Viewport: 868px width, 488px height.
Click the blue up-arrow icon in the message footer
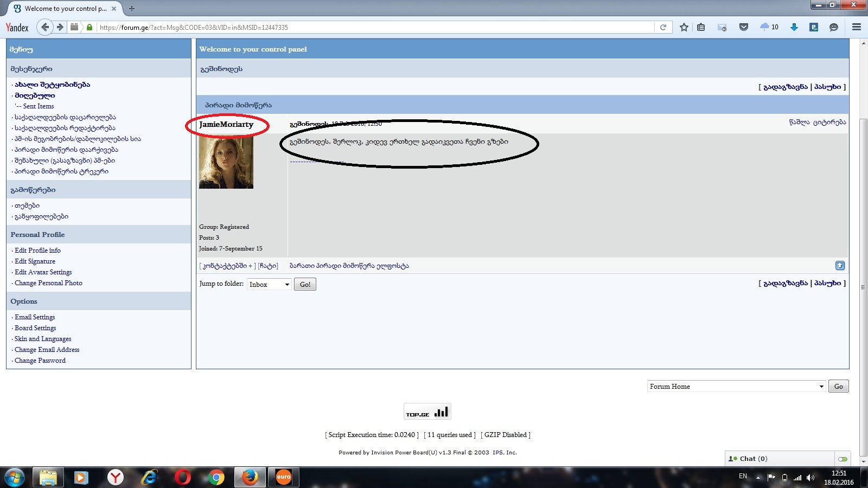tap(840, 266)
